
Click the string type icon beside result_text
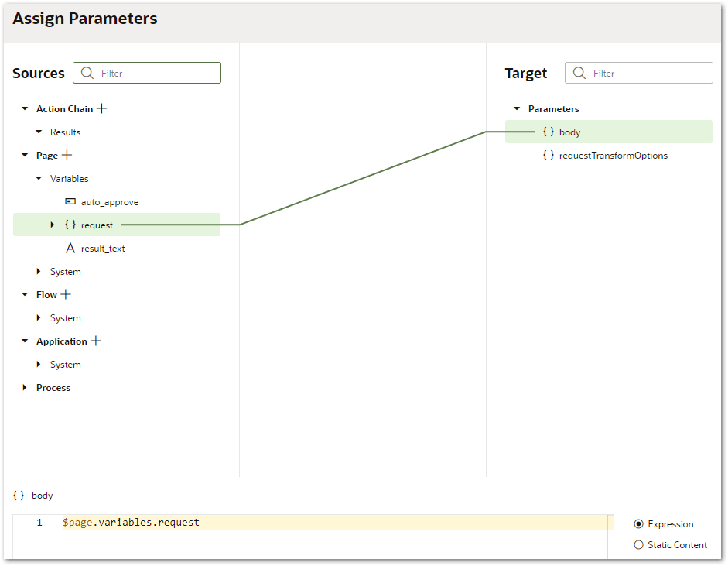70,248
